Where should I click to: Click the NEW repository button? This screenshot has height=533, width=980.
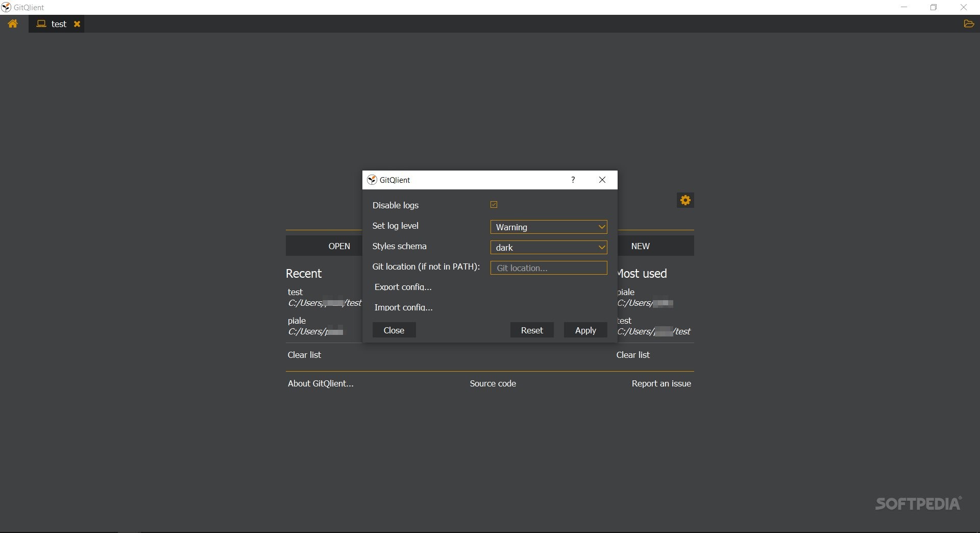pyautogui.click(x=656, y=246)
